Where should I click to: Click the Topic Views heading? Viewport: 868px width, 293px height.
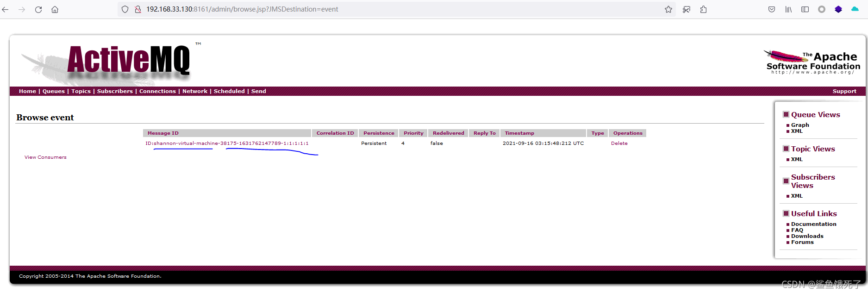click(x=813, y=149)
